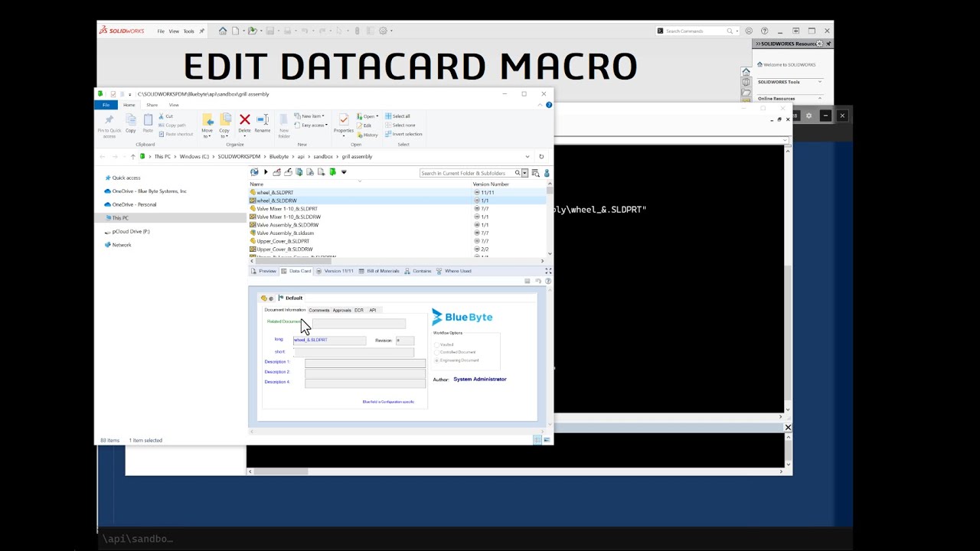Expand the Easy access dropdown
This screenshot has height=551, width=980.
326,126
